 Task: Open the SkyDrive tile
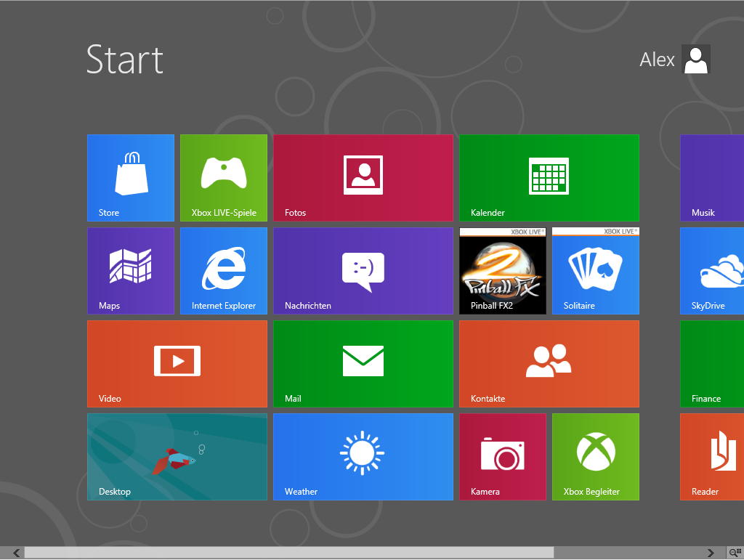tap(712, 271)
